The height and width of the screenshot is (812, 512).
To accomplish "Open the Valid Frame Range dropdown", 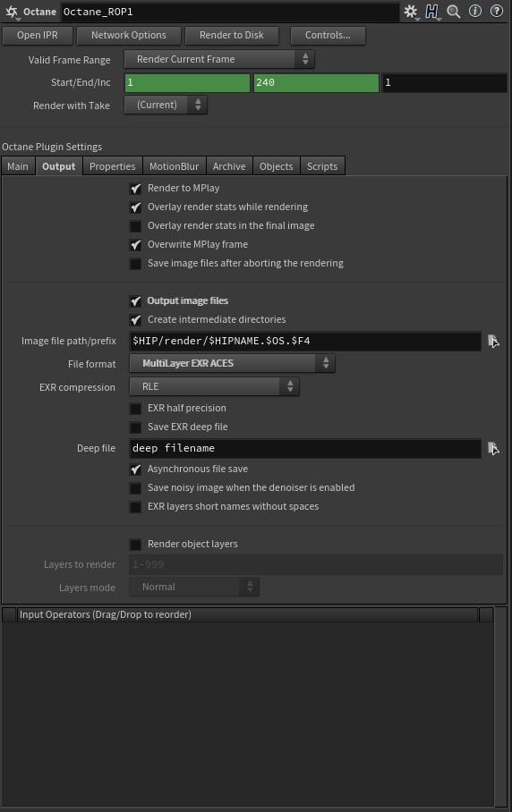I will [219, 59].
